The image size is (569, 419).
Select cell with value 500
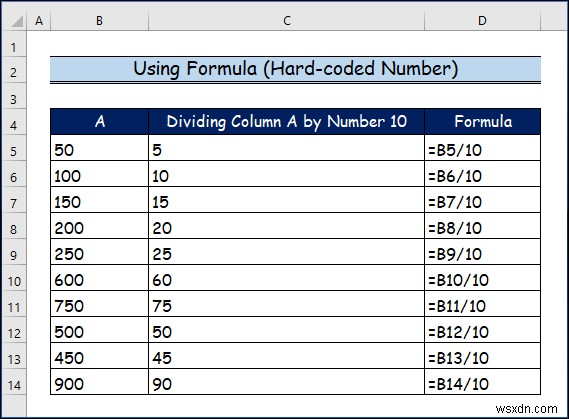pyautogui.click(x=99, y=330)
